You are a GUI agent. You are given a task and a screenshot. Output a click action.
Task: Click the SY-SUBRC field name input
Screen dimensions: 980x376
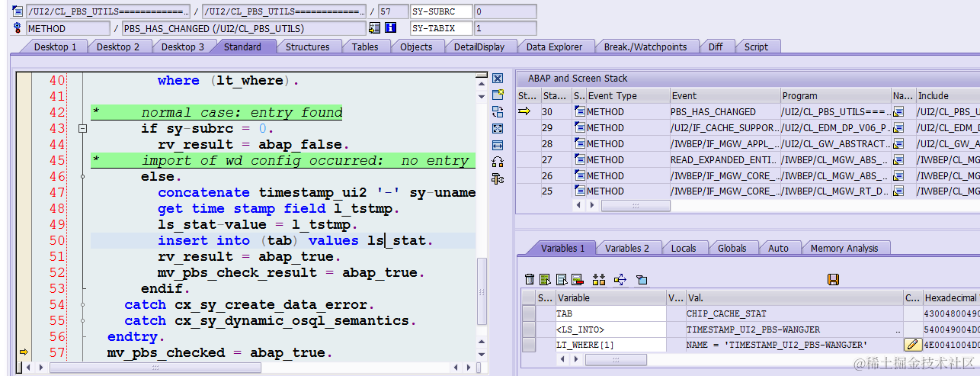coord(440,11)
